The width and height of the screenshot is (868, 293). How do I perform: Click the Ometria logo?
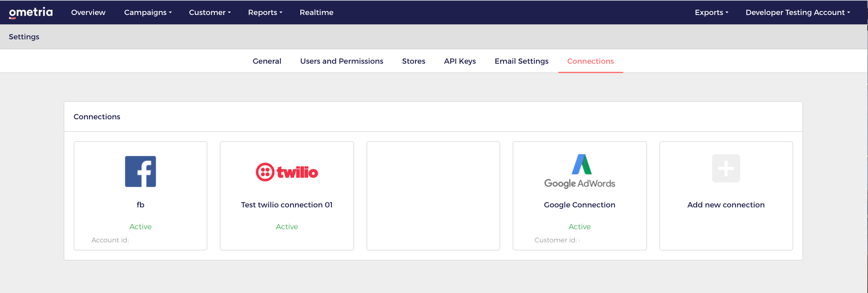click(x=31, y=12)
